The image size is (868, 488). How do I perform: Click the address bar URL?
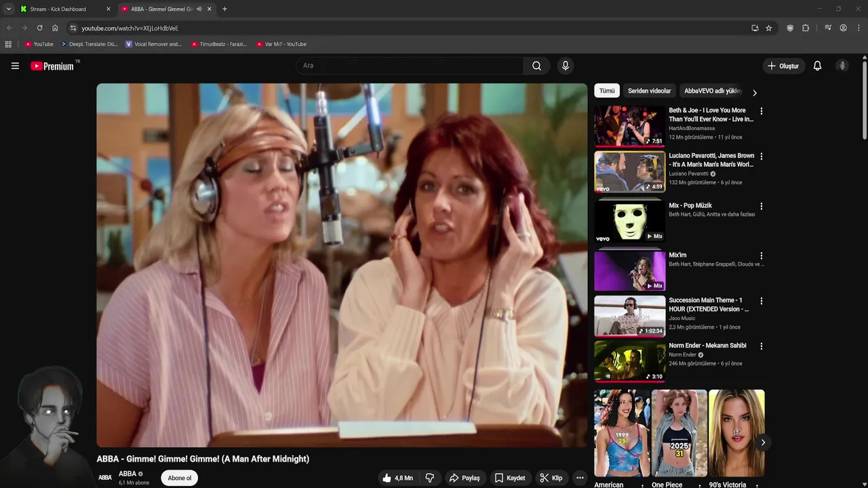pyautogui.click(x=130, y=28)
